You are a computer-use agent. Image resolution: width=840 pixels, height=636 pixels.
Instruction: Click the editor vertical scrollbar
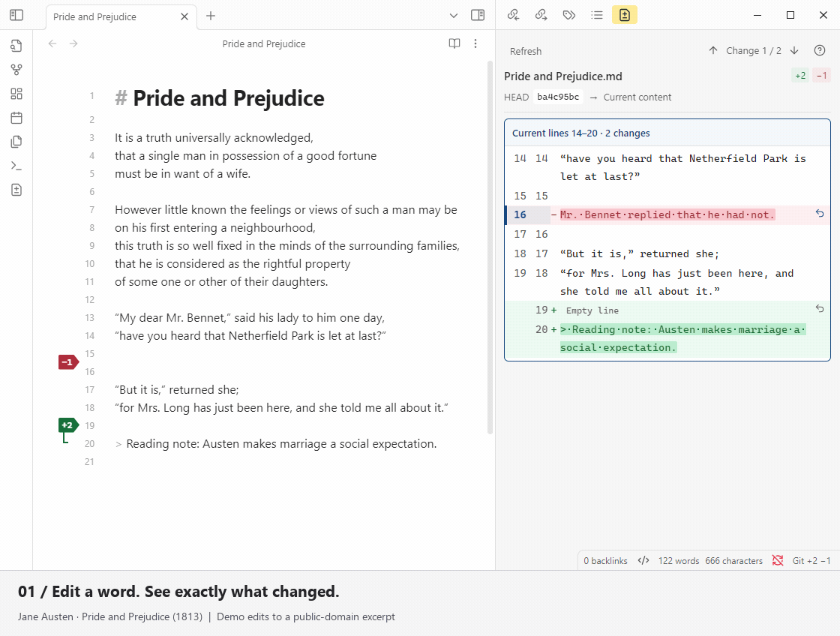[490, 247]
